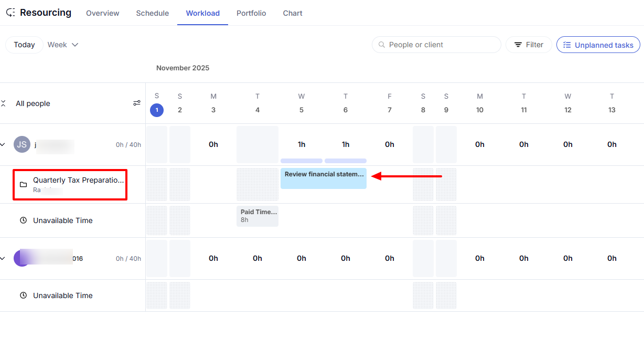Select the Review financial statement task block
This screenshot has width=644, height=338.
323,178
